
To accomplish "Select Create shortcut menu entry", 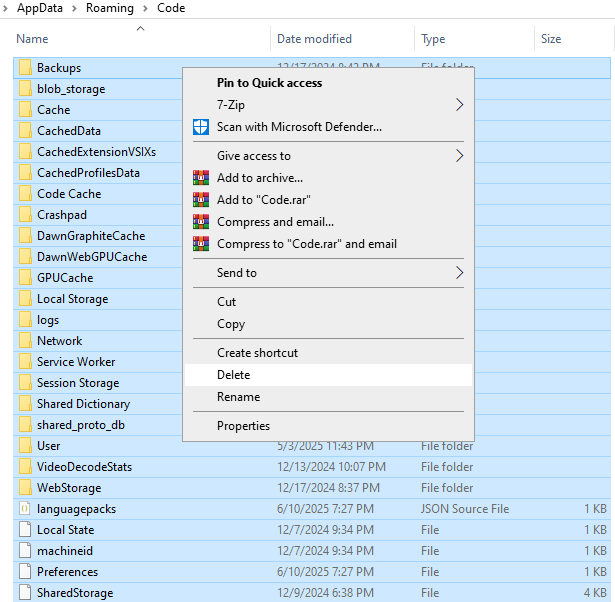I will coord(257,353).
